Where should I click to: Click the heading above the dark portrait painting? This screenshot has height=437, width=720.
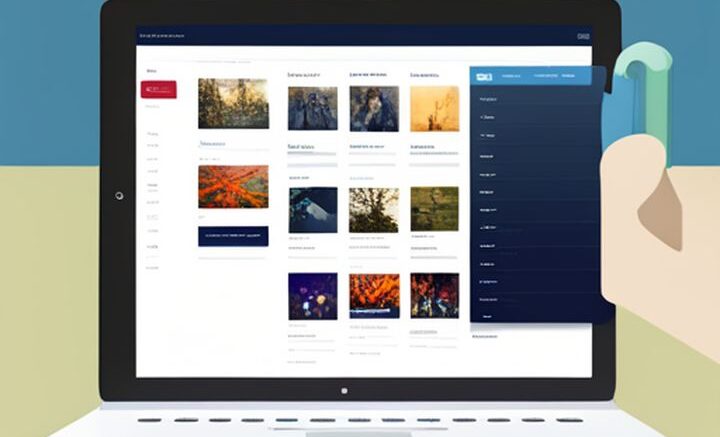pyautogui.click(x=368, y=74)
